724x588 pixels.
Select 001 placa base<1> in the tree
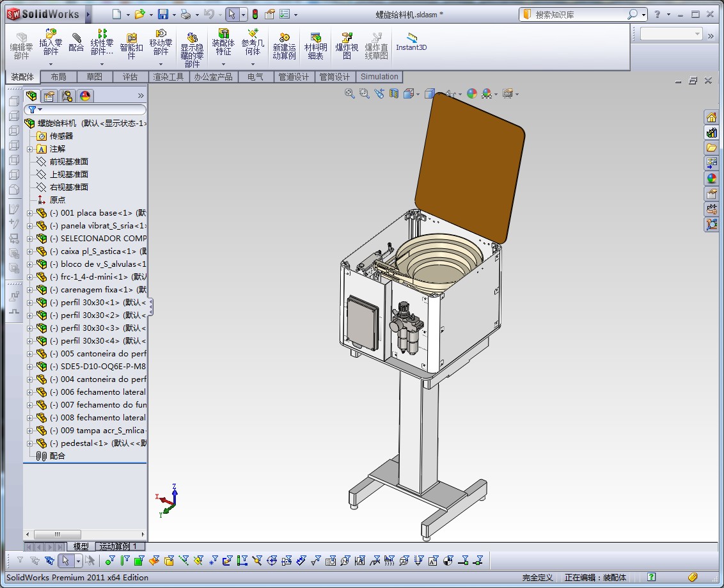(x=98, y=213)
